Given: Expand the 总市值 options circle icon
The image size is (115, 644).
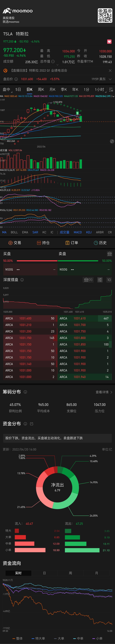Looking at the screenshot, I should click(53, 61).
